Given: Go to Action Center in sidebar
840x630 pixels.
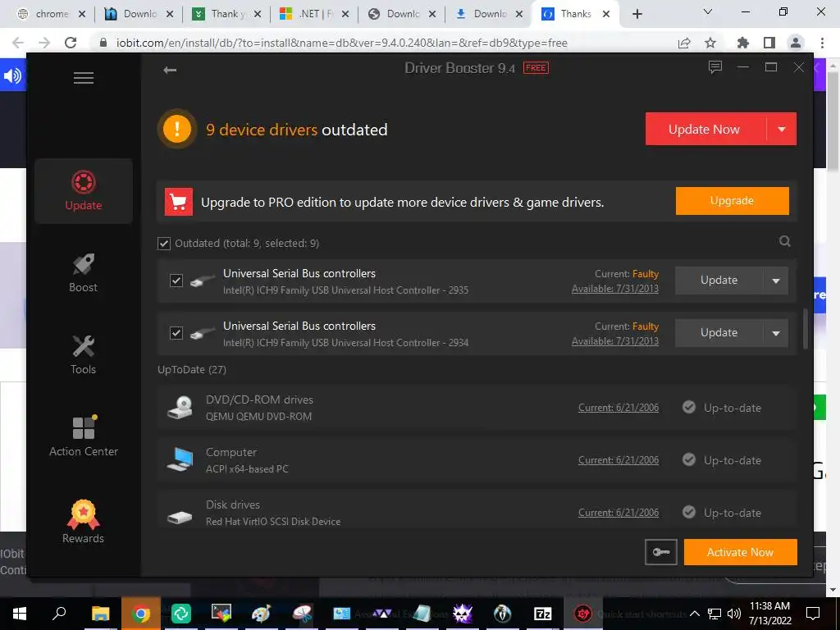Looking at the screenshot, I should point(84,436).
